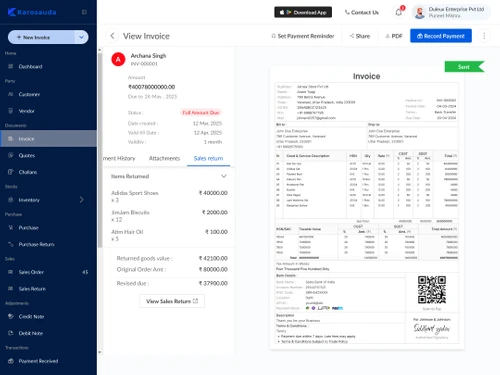Click the Atim Hair Oil item
The width and height of the screenshot is (500, 375).
click(x=169, y=235)
